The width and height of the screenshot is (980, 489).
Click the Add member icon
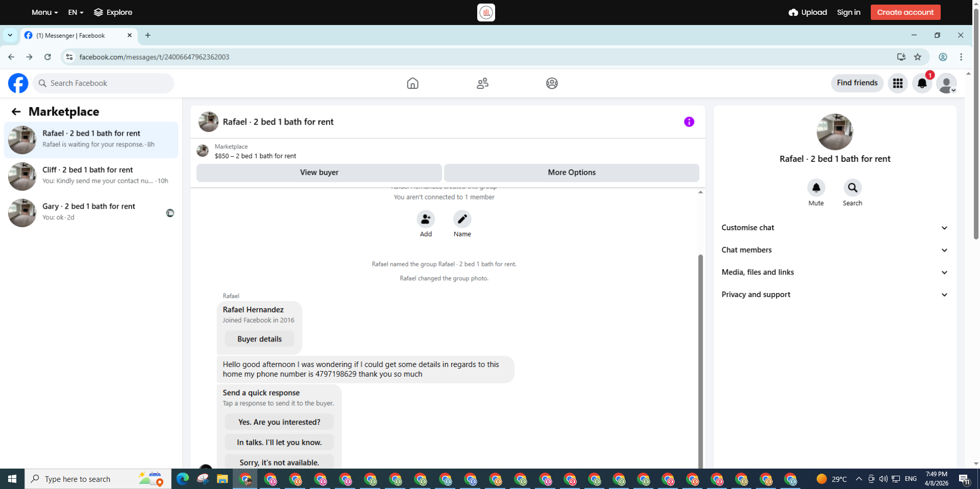click(426, 219)
